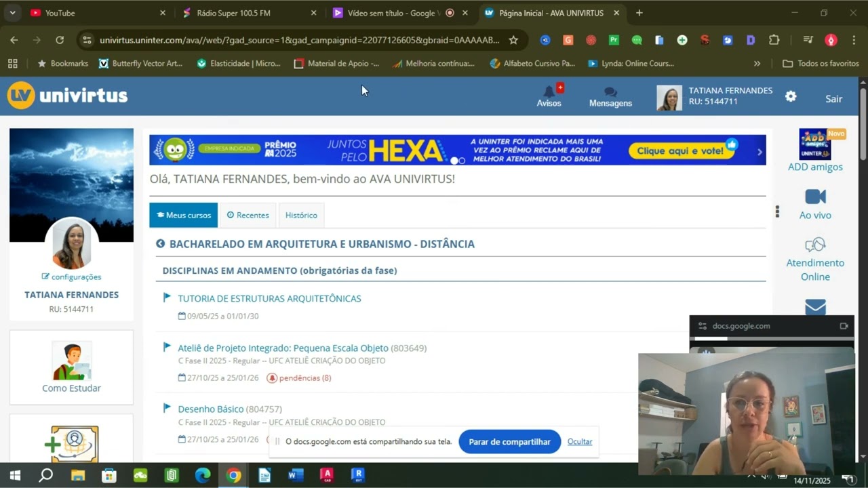
Task: Click the envelope icon in right sidebar
Action: point(815,307)
